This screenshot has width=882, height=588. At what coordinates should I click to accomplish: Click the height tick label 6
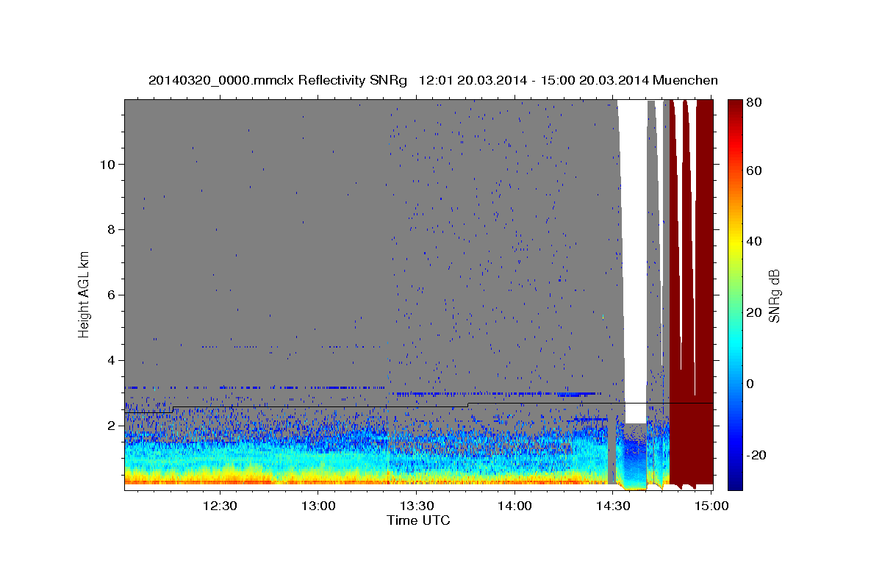[112, 295]
